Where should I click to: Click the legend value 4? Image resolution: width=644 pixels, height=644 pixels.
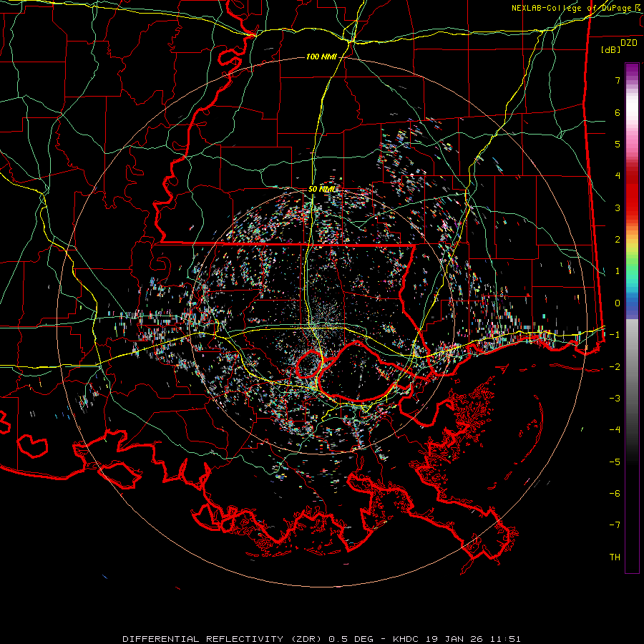point(618,176)
